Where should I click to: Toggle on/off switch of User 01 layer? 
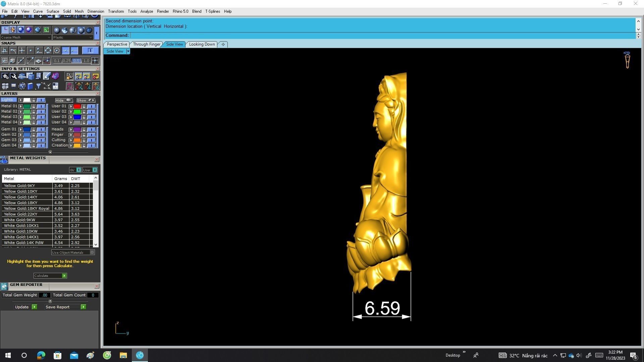click(91, 106)
